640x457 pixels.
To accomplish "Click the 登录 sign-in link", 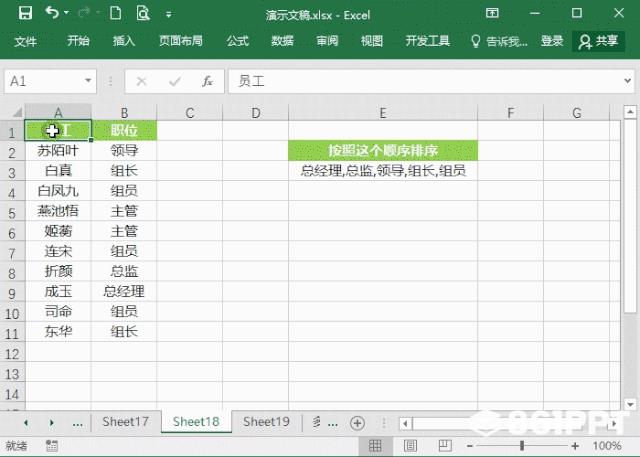I will (x=552, y=41).
